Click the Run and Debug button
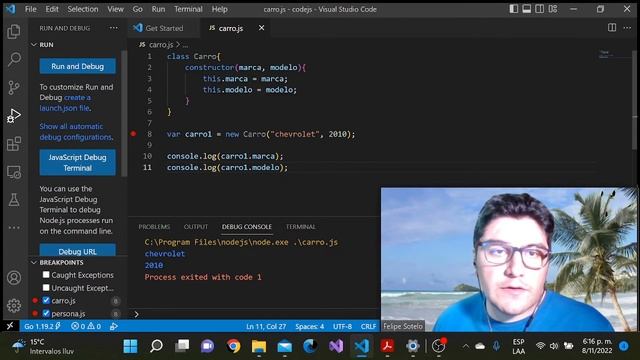Viewport: 640px width, 360px height. tap(78, 66)
